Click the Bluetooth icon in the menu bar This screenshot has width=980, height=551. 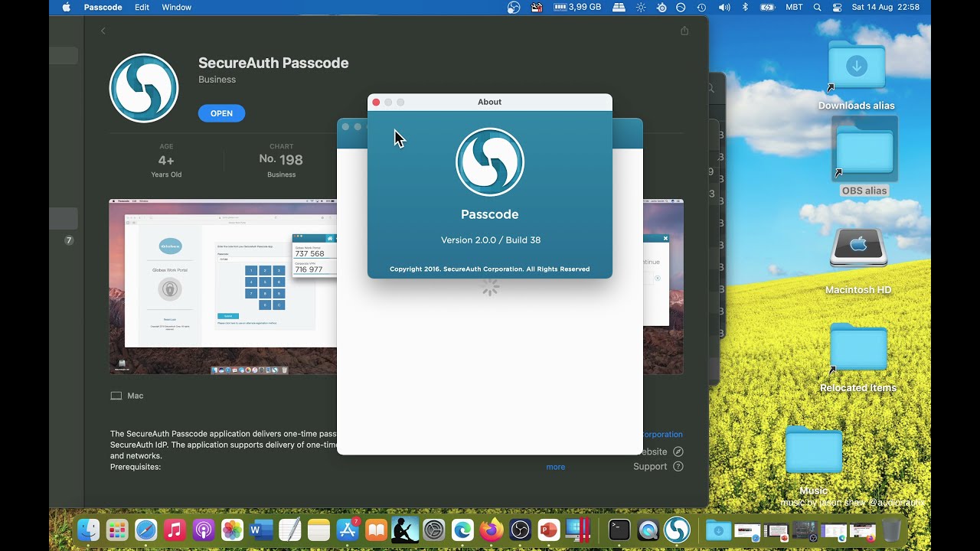(x=745, y=7)
